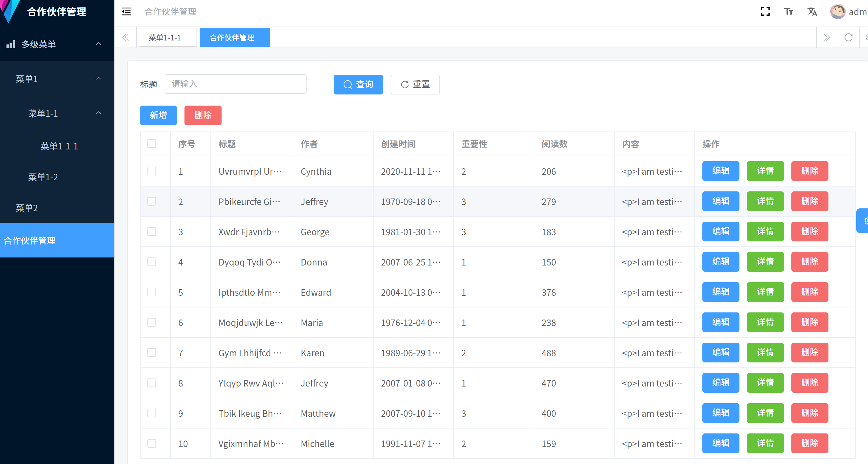This screenshot has height=464, width=868.
Task: Open the font size switcher icon
Action: click(789, 12)
